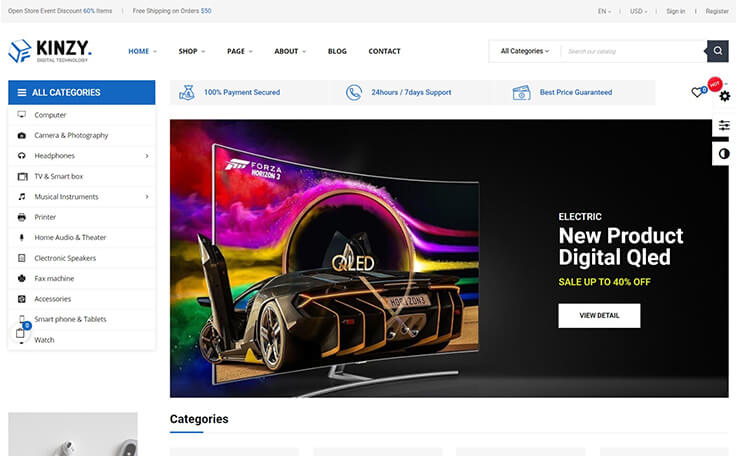Click Best Price Guaranteed text
Viewport: 736px width, 456px height.
coord(576,93)
